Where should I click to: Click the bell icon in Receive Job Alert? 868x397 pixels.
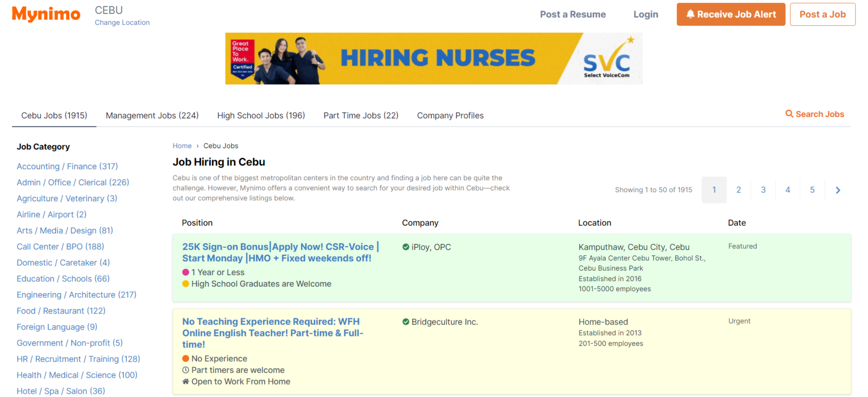pos(690,14)
